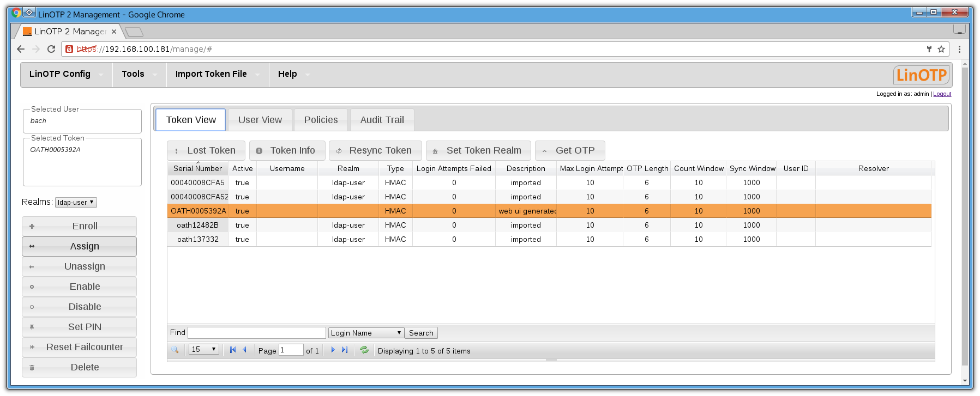Open the Realms ldap-user dropdown

(76, 202)
